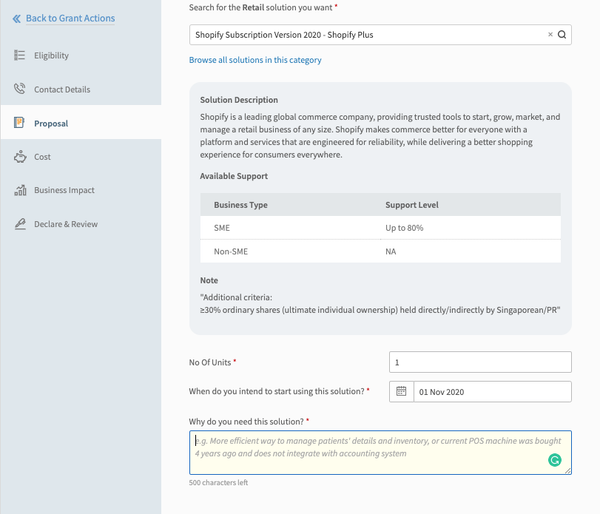
Task: Click the search magnifier icon
Action: [x=562, y=34]
